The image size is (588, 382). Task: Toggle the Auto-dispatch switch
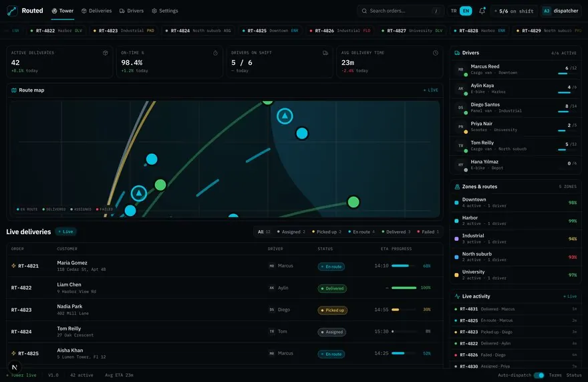[539, 375]
